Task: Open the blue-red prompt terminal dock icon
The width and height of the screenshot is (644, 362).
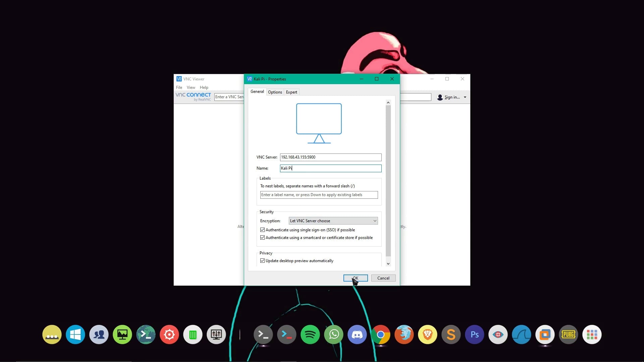Action: point(287,335)
